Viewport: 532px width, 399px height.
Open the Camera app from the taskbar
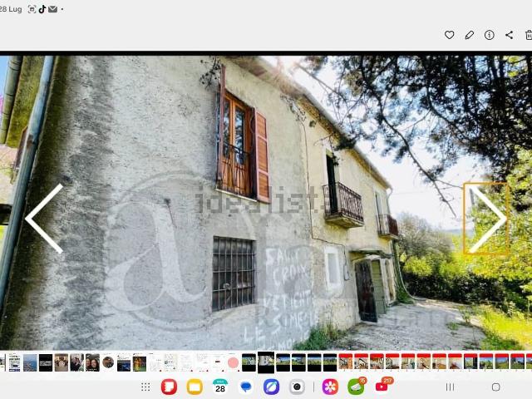click(x=297, y=387)
